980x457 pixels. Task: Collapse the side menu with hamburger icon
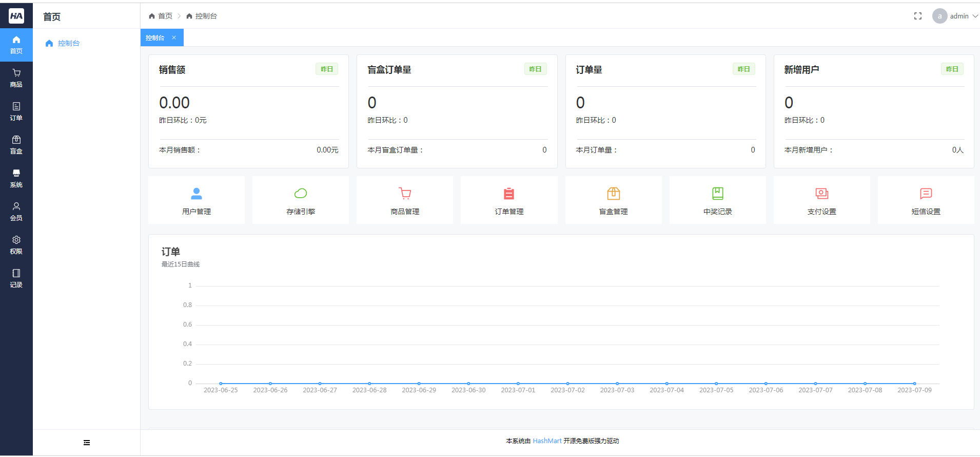(x=87, y=443)
